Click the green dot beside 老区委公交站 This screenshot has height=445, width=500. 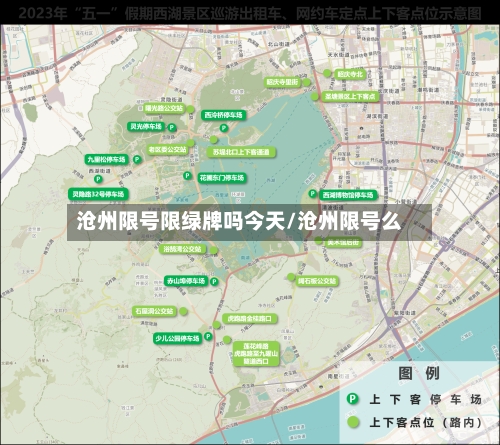point(190,143)
